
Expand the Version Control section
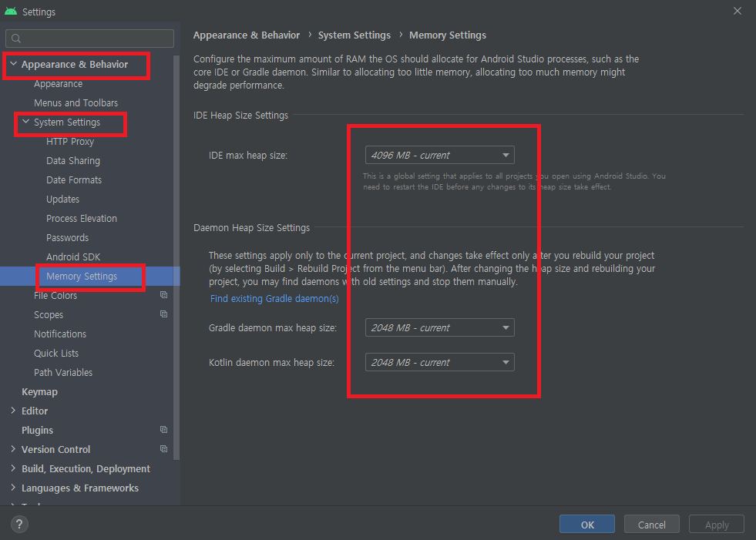(13, 449)
